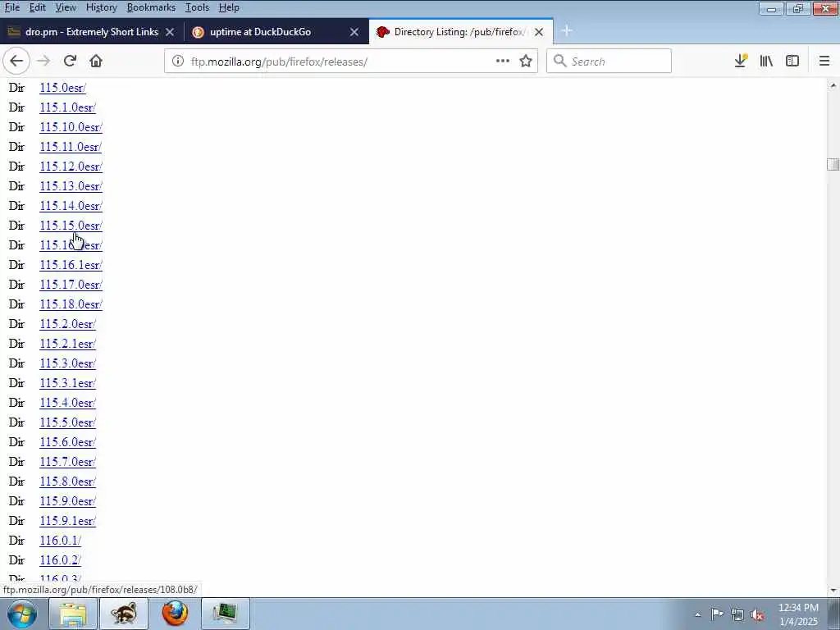The height and width of the screenshot is (630, 840).
Task: Focus the Search box in toolbar
Action: click(x=609, y=61)
